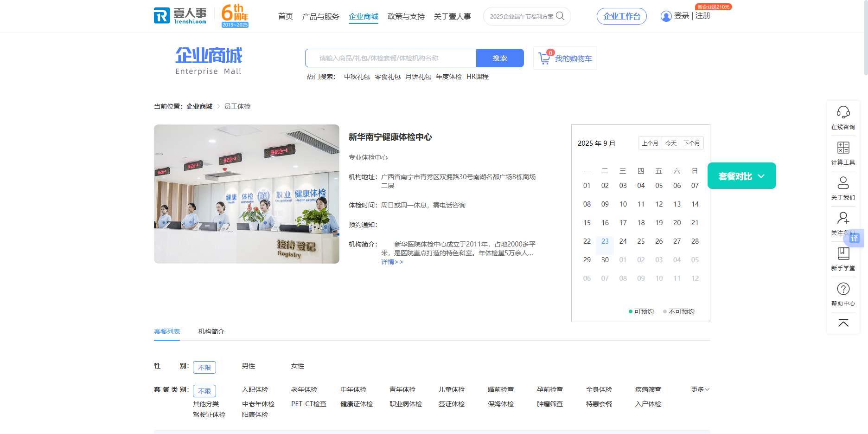
Task: Click 员工体检 breadcrumb
Action: (237, 106)
